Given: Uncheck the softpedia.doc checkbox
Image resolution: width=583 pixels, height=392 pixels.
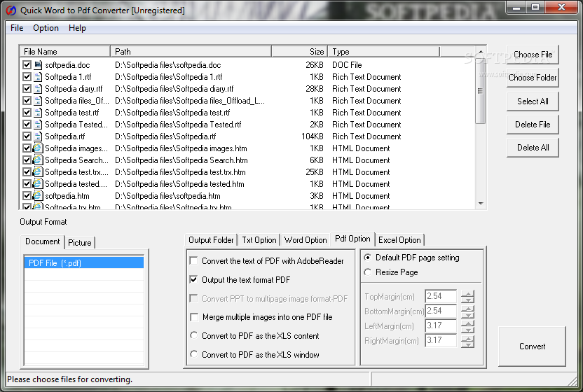Looking at the screenshot, I should click(x=27, y=65).
